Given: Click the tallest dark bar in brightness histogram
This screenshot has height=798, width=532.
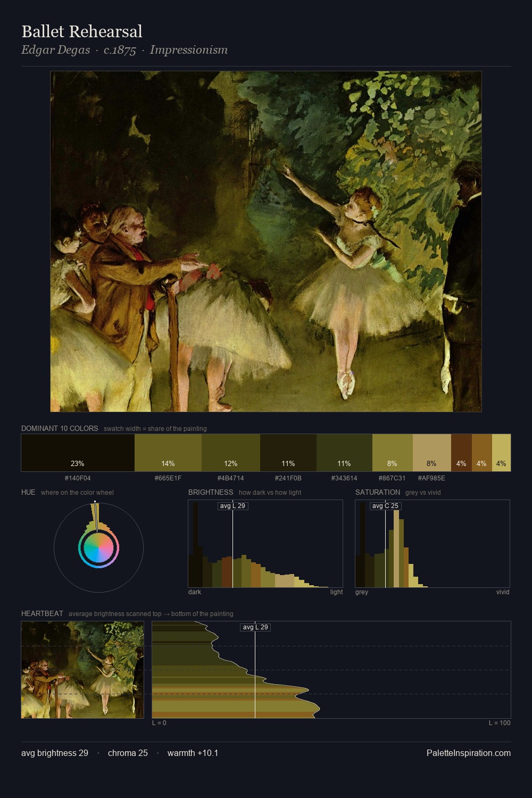Looking at the screenshot, I should [195, 544].
